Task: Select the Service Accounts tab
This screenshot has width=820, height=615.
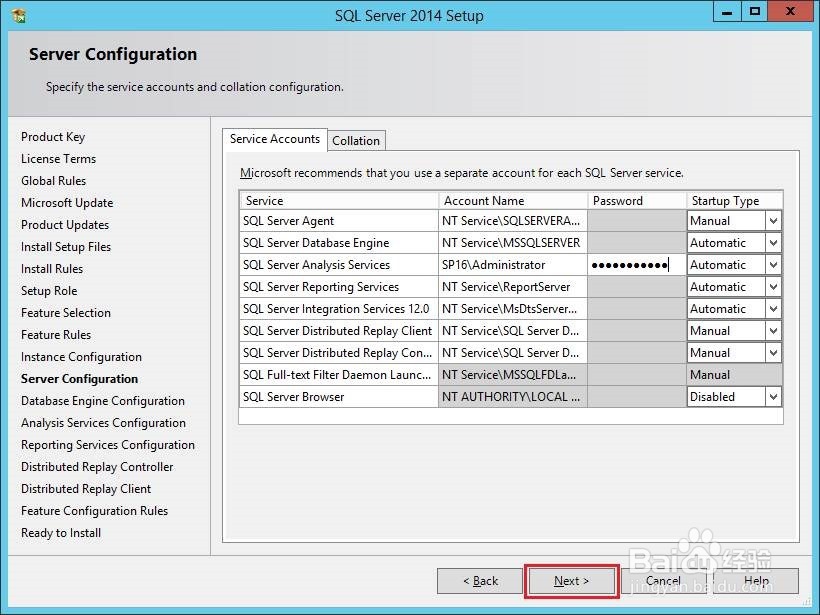Action: (x=275, y=139)
